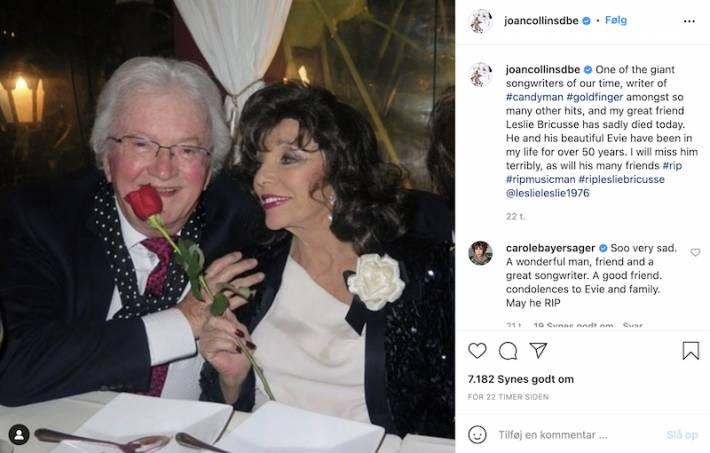
Task: Open the emoji picker smiley icon
Action: [477, 434]
